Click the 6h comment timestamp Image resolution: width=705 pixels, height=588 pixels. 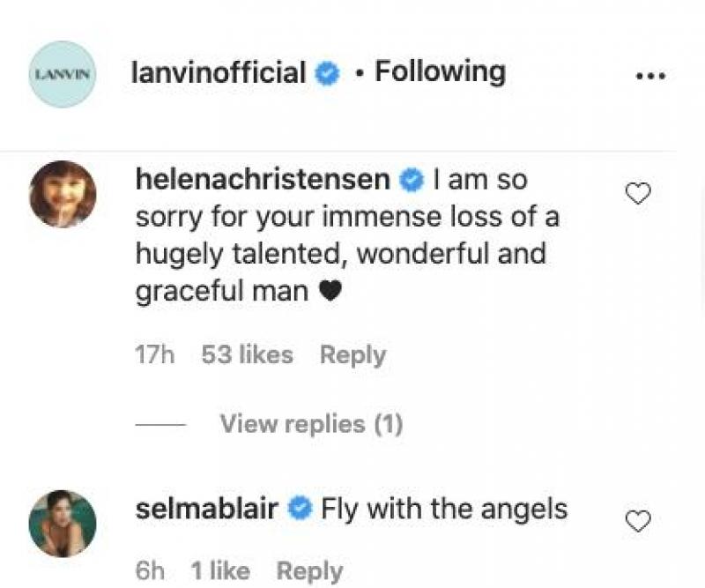click(150, 571)
